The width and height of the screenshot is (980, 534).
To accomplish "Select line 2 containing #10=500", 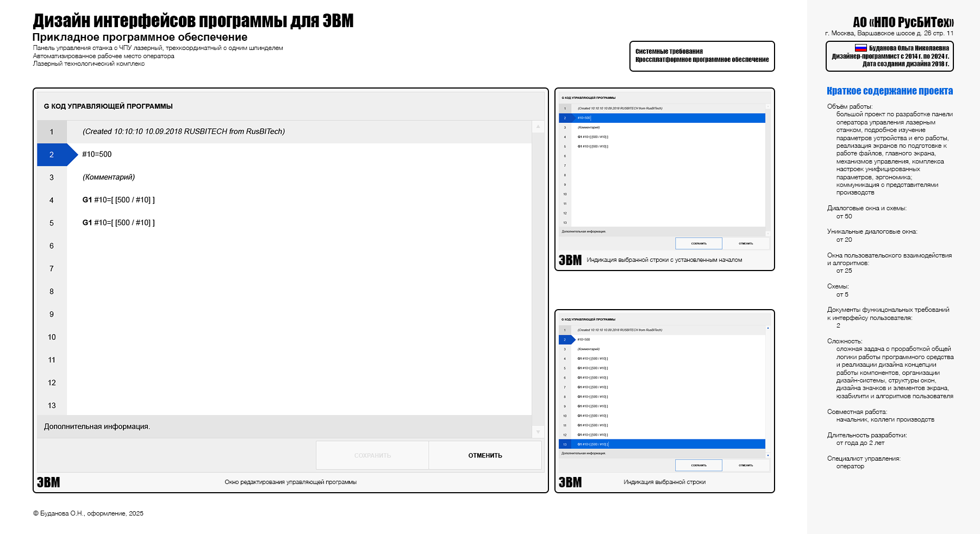I will [x=217, y=154].
